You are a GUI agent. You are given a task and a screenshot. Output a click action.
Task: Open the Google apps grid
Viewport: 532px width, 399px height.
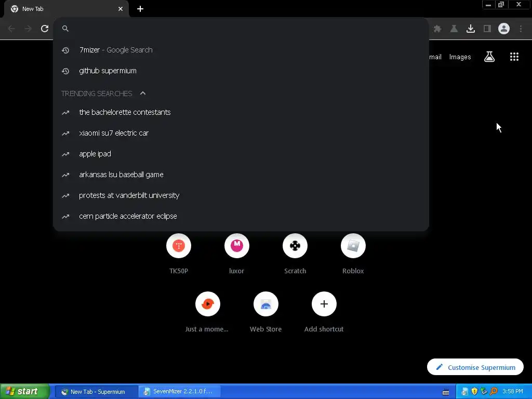pos(514,57)
